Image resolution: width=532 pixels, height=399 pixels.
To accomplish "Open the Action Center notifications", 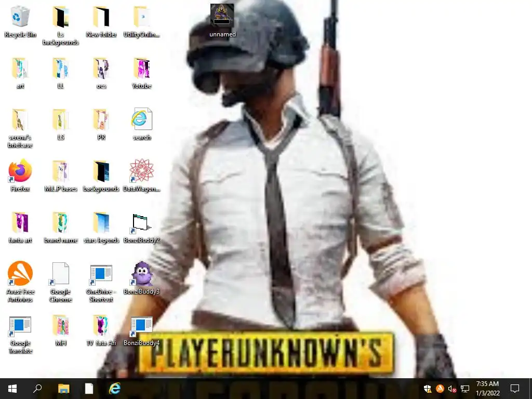I will tap(515, 389).
